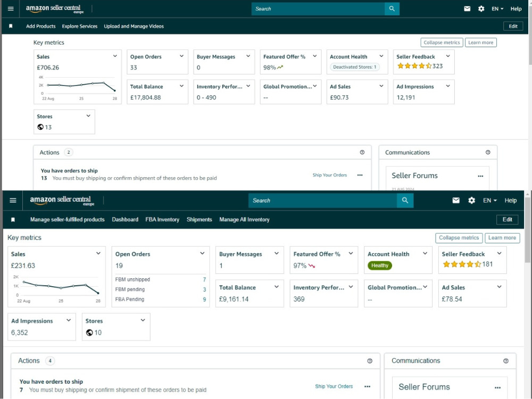This screenshot has height=399, width=532.
Task: Open settings gear in top window
Action: [x=481, y=9]
